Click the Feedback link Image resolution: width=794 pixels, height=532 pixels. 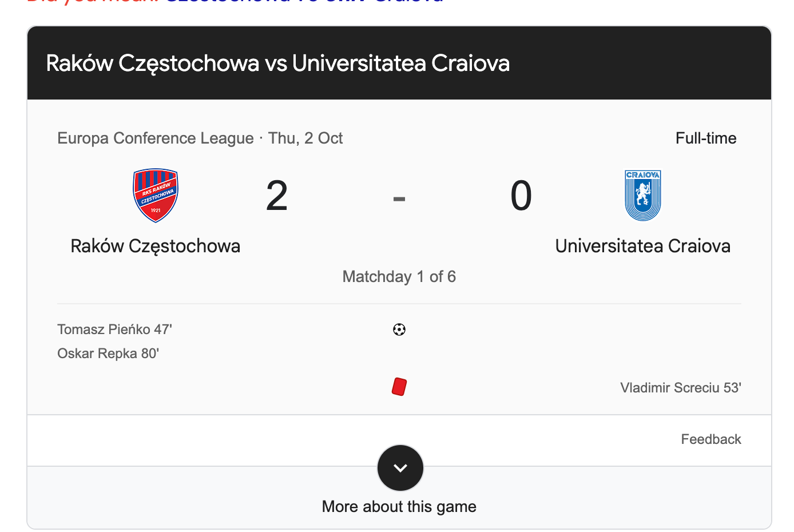point(710,439)
